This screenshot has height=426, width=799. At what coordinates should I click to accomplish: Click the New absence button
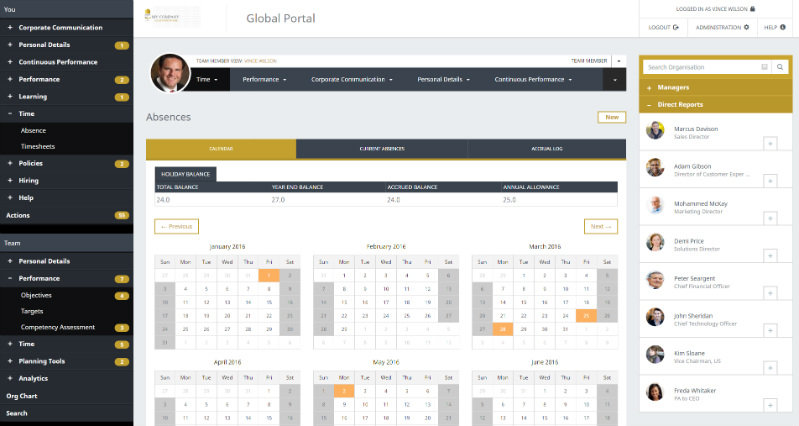tap(611, 117)
